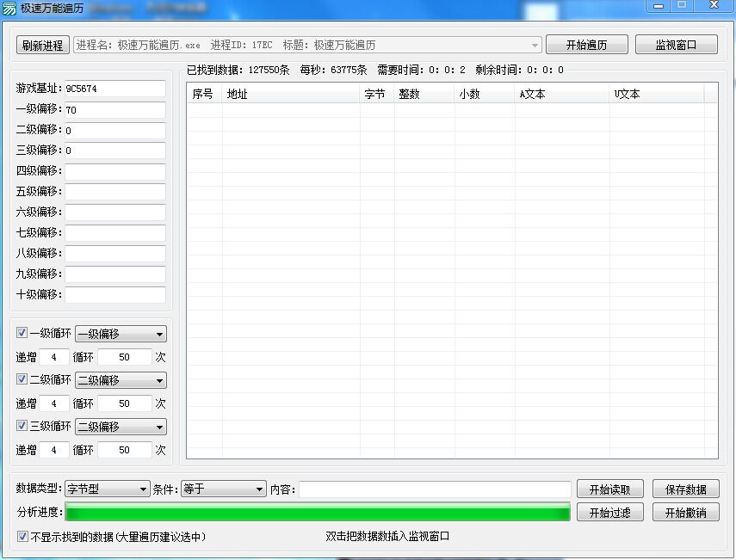Open the 三级循环 offset dropdown
Screen dimensions: 736x560
click(x=121, y=427)
